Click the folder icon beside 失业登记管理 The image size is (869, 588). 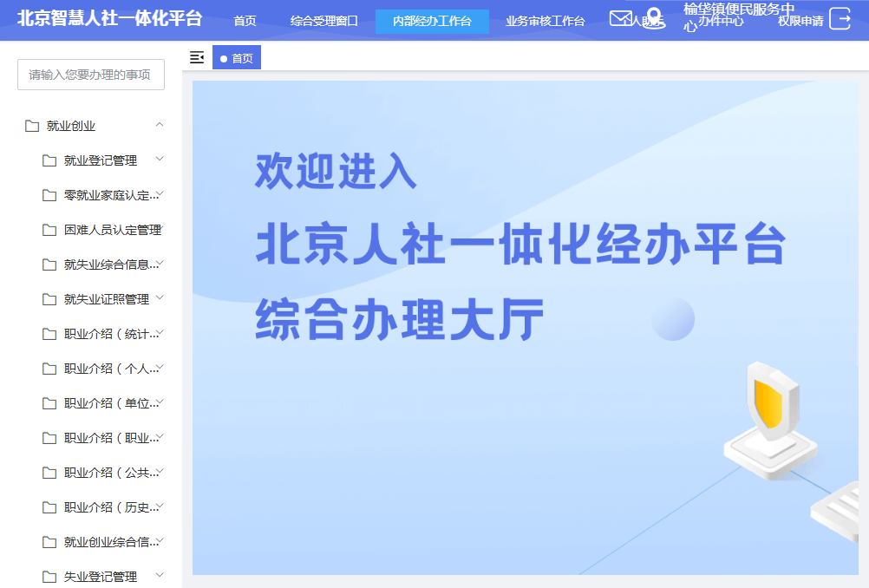(50, 576)
